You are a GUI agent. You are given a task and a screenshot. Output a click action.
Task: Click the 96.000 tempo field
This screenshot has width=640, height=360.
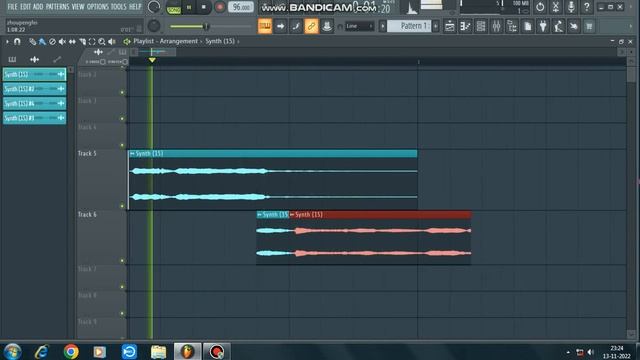pyautogui.click(x=241, y=7)
